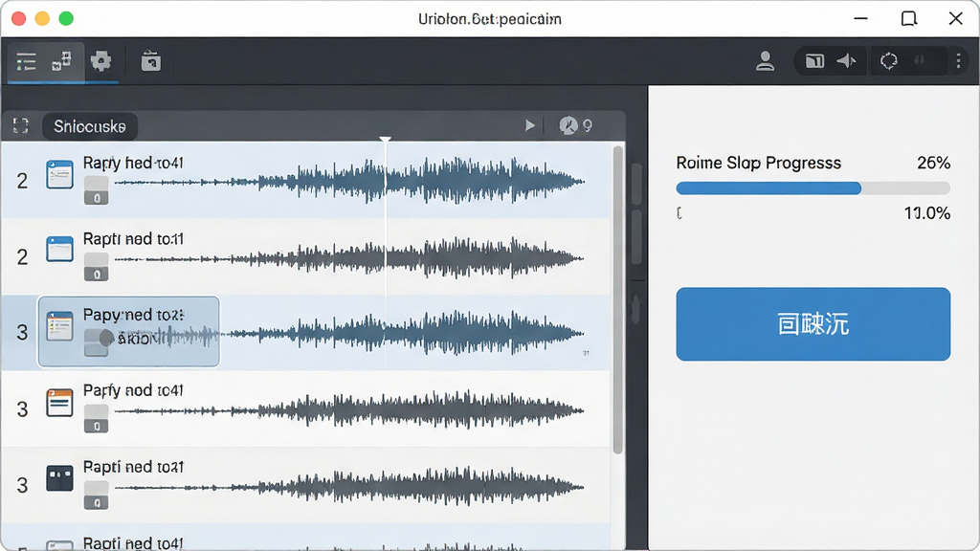Open the user account icon

765,61
